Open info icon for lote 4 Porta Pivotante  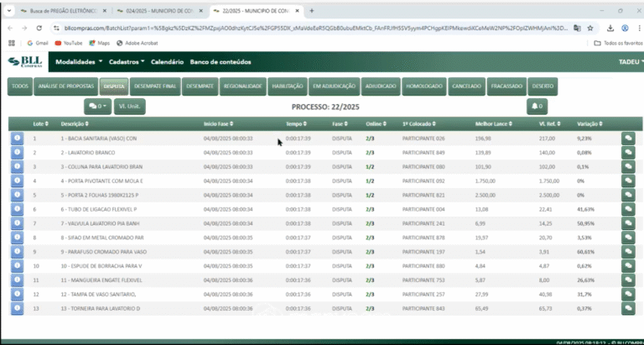[x=18, y=180]
